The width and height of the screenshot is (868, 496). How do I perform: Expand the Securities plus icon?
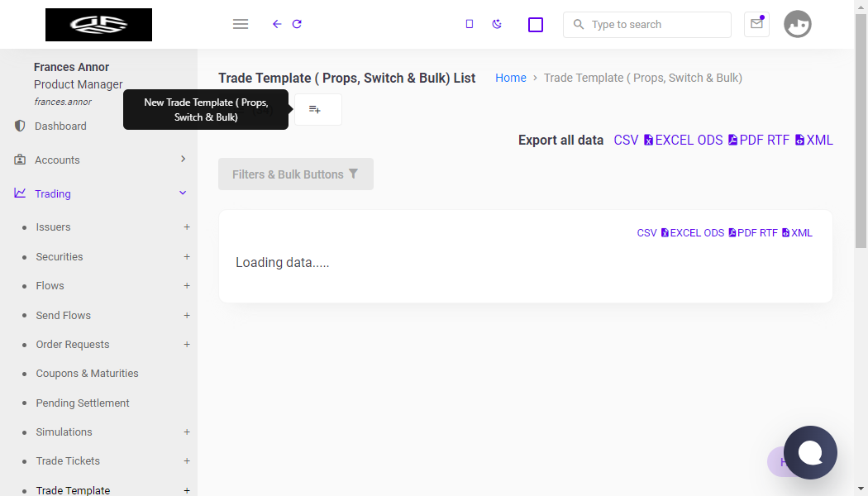click(187, 257)
